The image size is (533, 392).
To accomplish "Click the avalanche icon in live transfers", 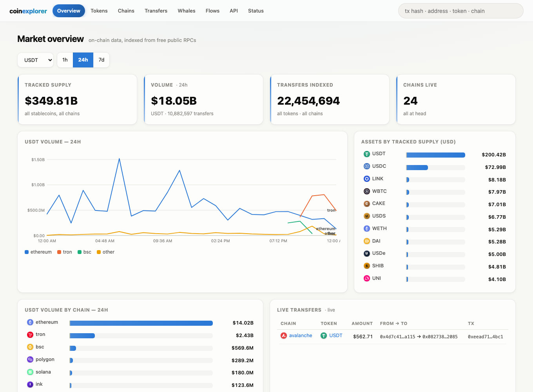I will [284, 336].
